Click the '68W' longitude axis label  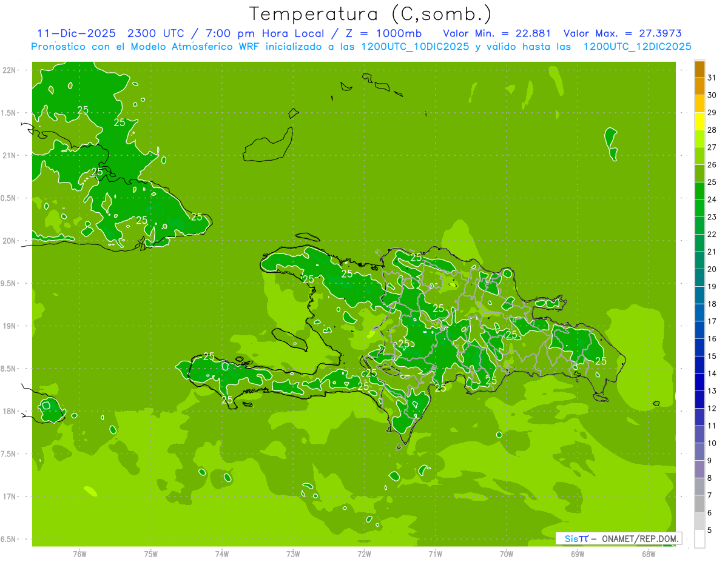click(649, 554)
